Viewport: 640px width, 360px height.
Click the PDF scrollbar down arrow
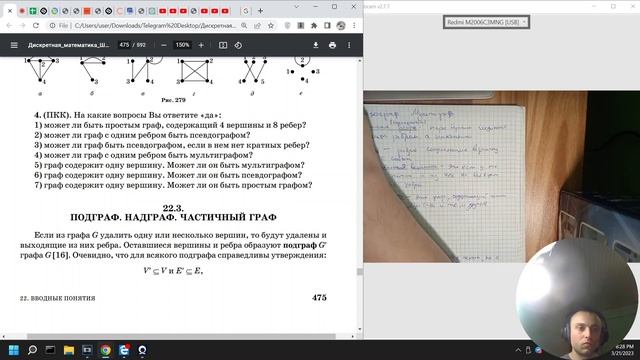pyautogui.click(x=360, y=329)
